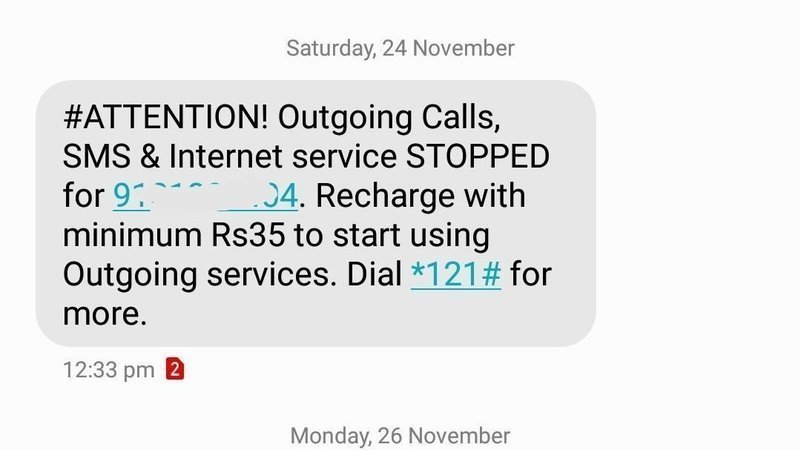Click the word Internet in the message
The width and height of the screenshot is (800, 450).
[226, 157]
